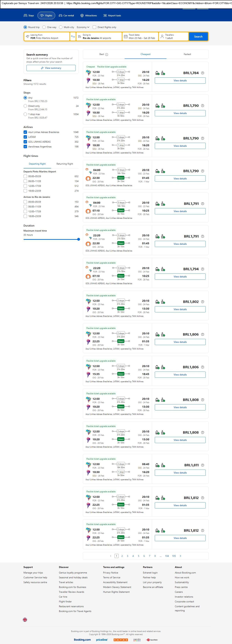Click the help icon beside BRL1,784 price

202,73
